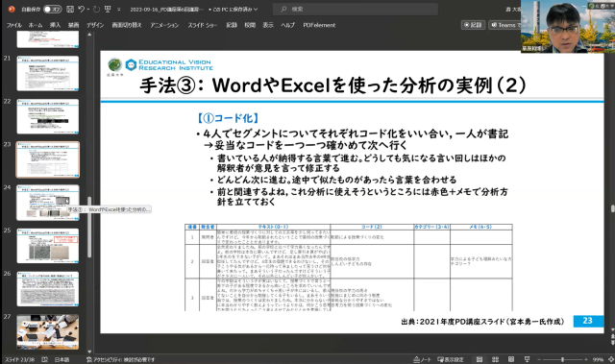This screenshot has width=615, height=364.
Task: Select slide 23 thumbnail
Action: coord(48,159)
